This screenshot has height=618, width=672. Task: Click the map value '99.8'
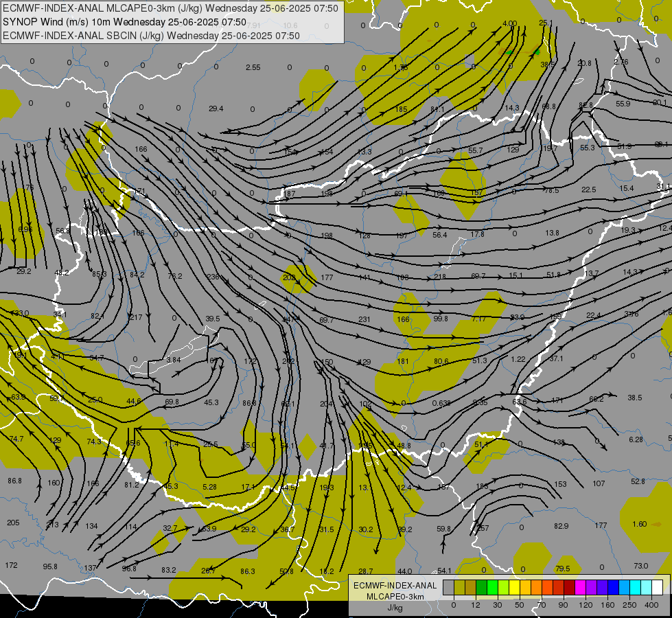click(441, 319)
